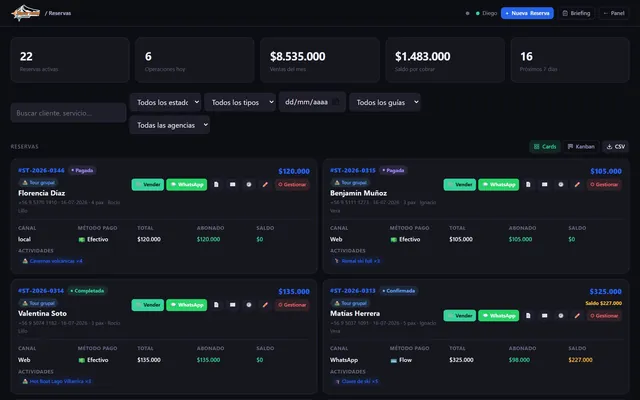Open the Todos los guías dropdown
Viewport: 640px width, 400px height.
(385, 102)
